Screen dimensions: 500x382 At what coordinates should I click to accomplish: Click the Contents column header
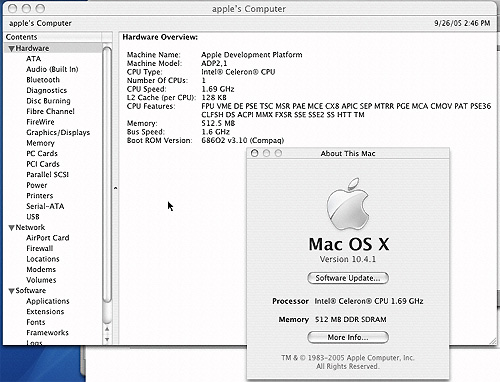(x=53, y=37)
